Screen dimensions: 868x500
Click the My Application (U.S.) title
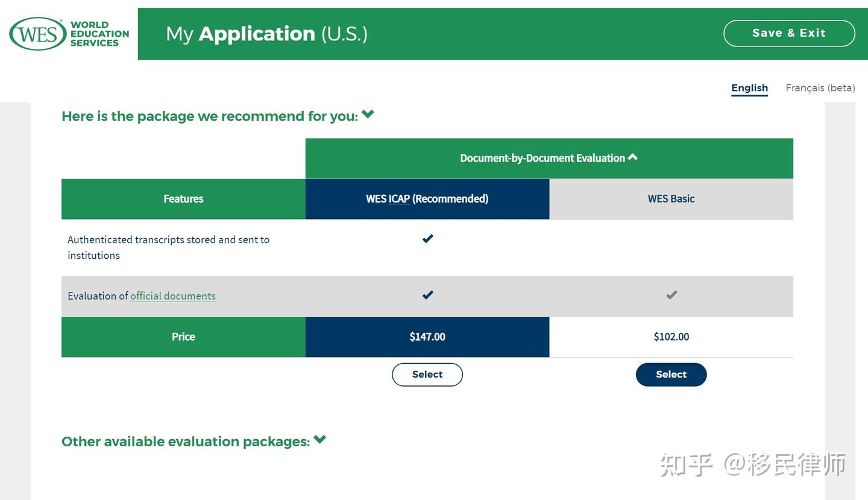(x=266, y=34)
